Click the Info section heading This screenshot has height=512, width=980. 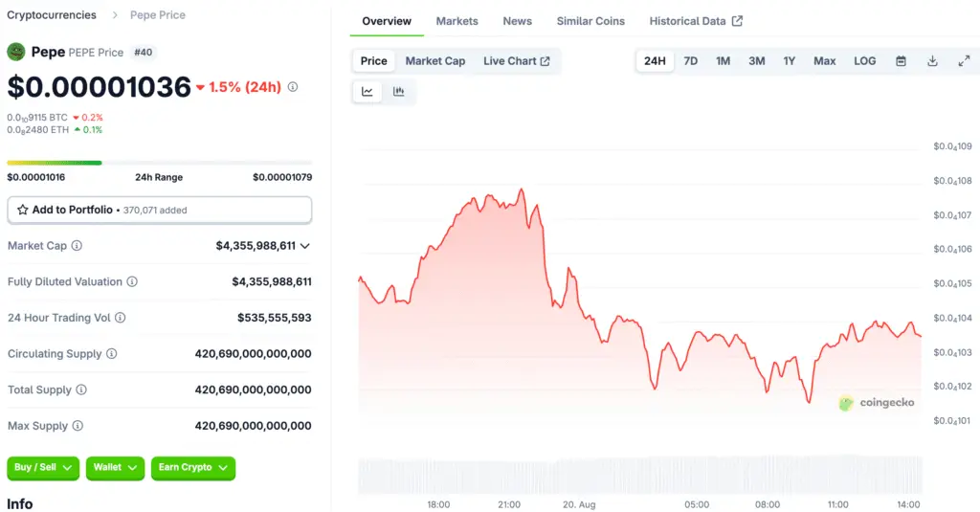[19, 504]
